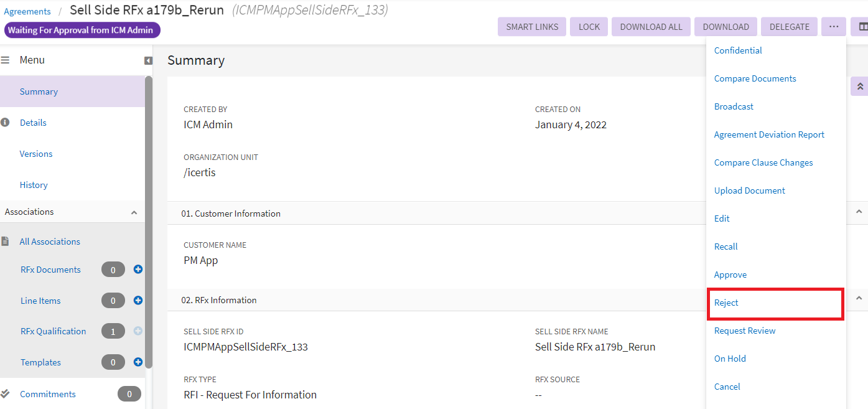The image size is (868, 409).
Task: Click plus icon beside Line Items
Action: [138, 301]
